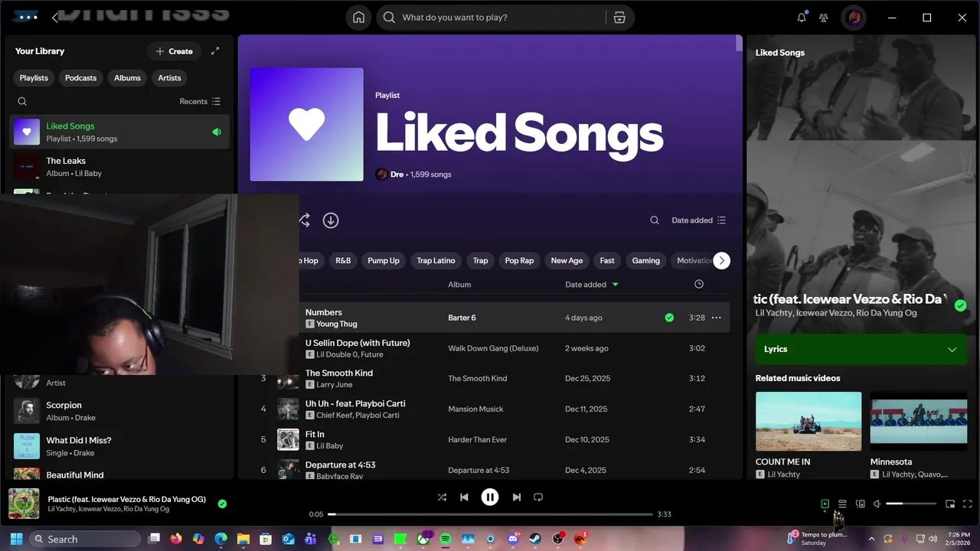980x551 pixels.
Task: Open Scorpion album in library
Action: coord(119,411)
